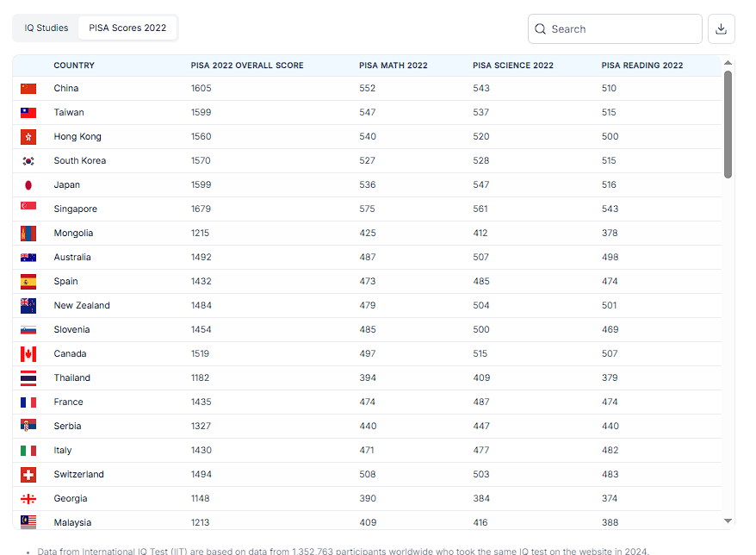Viewport: 756px width, 555px height.
Task: Sort by the Country column header
Action: tap(74, 65)
